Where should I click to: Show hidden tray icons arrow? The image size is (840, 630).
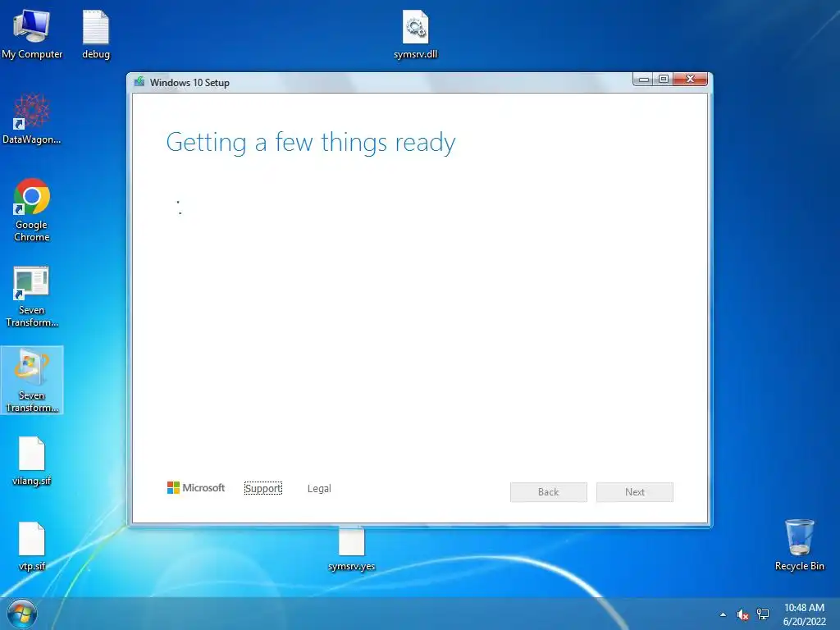pos(724,614)
